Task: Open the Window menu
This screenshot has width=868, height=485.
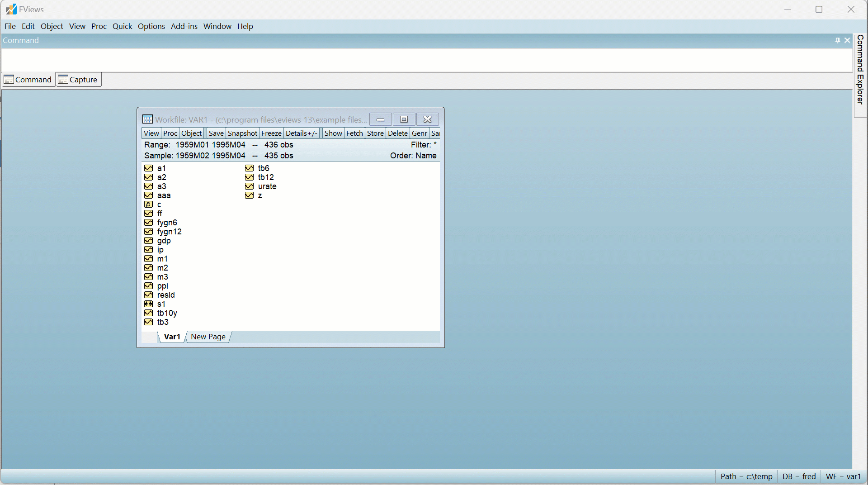Action: pos(217,26)
